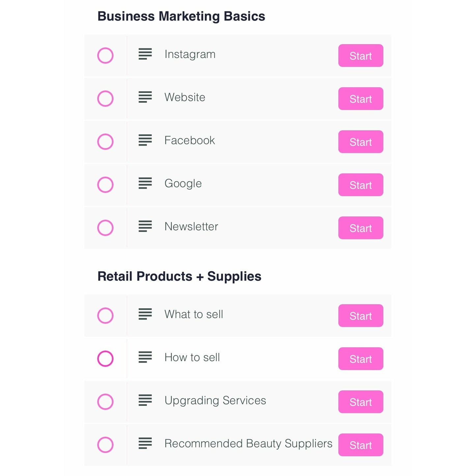Viewport: 476px width, 476px height.
Task: Click the text lesson icon beside What to sell
Action: 145,314
